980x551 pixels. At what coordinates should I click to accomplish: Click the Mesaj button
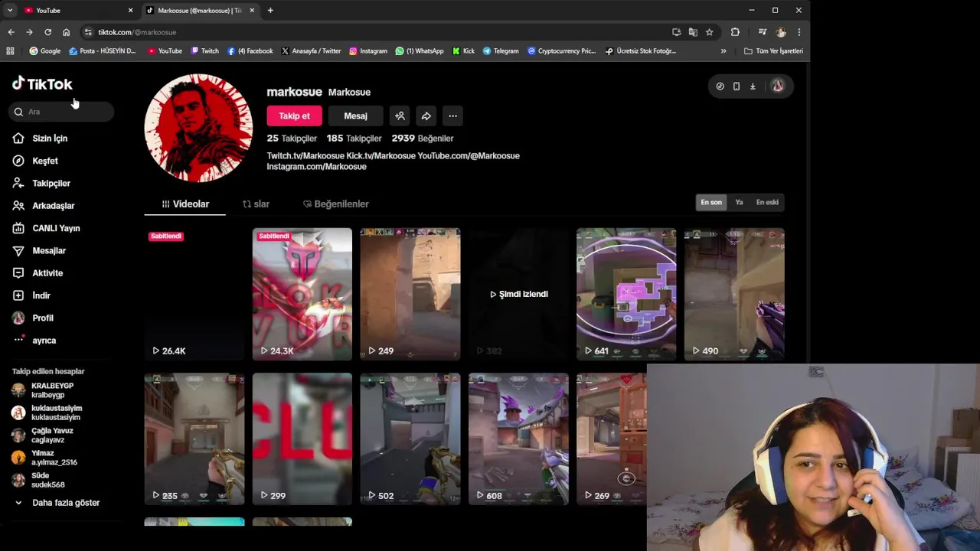pyautogui.click(x=355, y=116)
